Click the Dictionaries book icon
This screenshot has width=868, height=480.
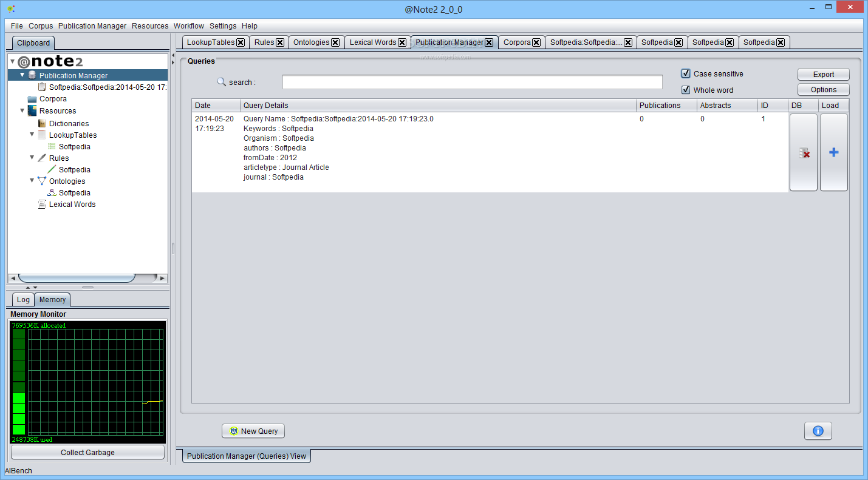(x=42, y=123)
